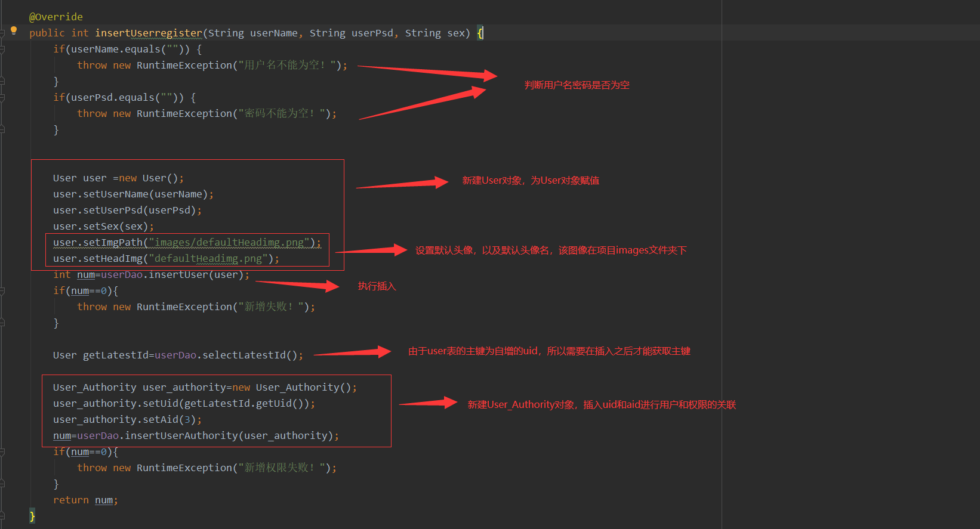Click the user.setSex(sex) line

tap(103, 226)
